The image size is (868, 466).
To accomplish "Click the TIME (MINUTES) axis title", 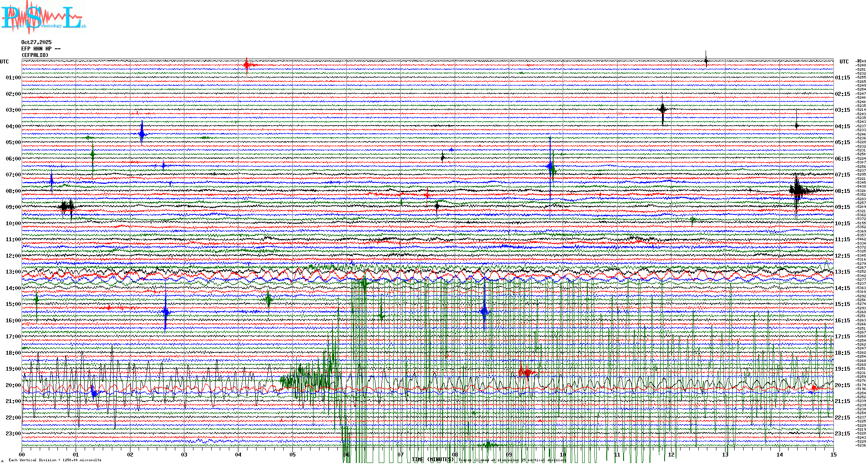I will point(433,460).
